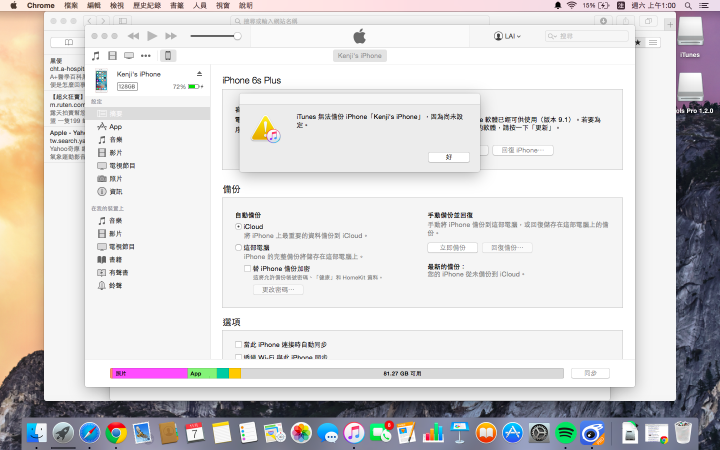Click the pink 照片 storage bar segment
720x450 pixels.
click(x=149, y=373)
